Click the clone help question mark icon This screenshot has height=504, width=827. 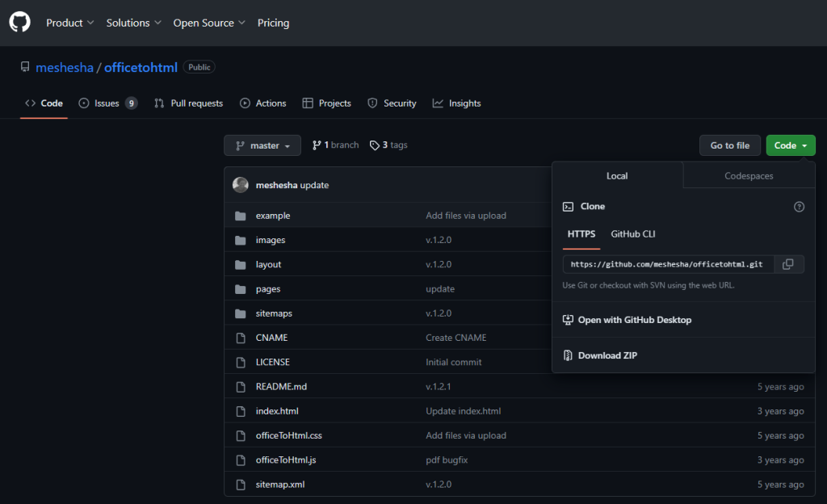coord(799,207)
